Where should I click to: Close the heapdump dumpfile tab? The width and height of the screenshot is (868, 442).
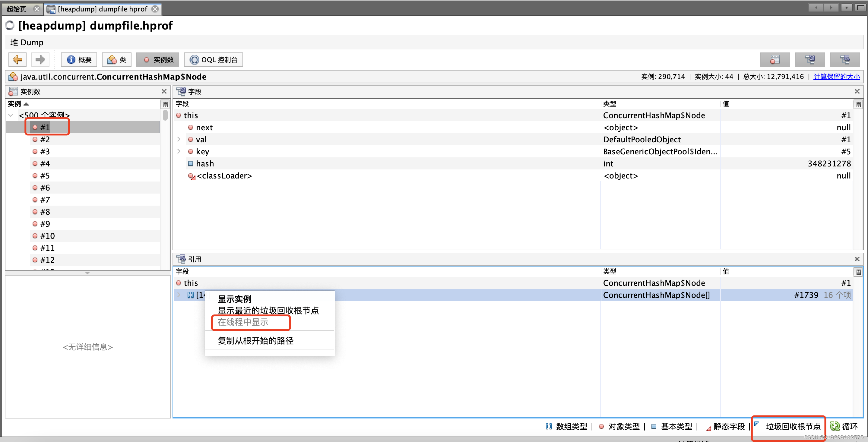coord(155,9)
